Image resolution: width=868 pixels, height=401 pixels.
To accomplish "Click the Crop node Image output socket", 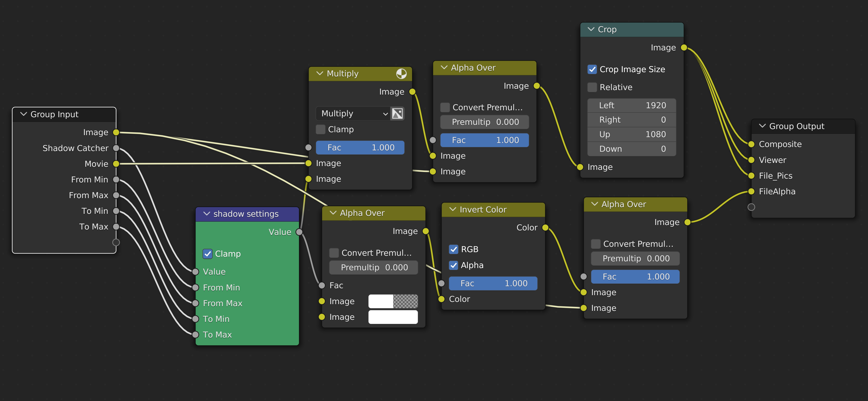I will [x=684, y=48].
